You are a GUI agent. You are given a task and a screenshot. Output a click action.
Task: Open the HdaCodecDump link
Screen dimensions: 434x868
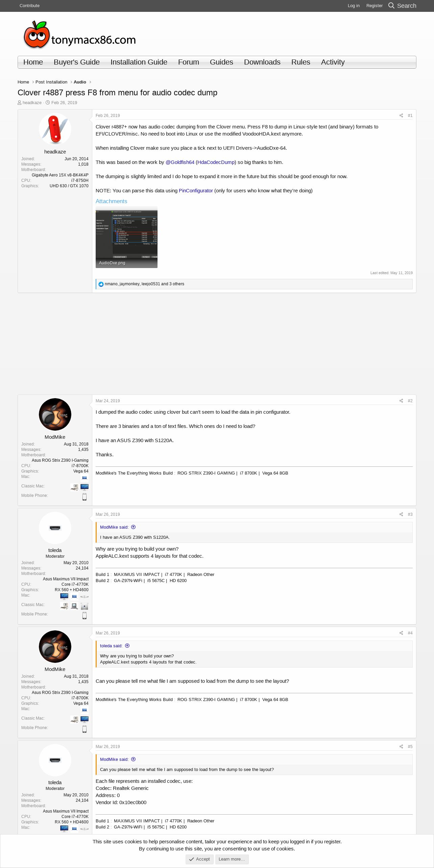coord(216,162)
